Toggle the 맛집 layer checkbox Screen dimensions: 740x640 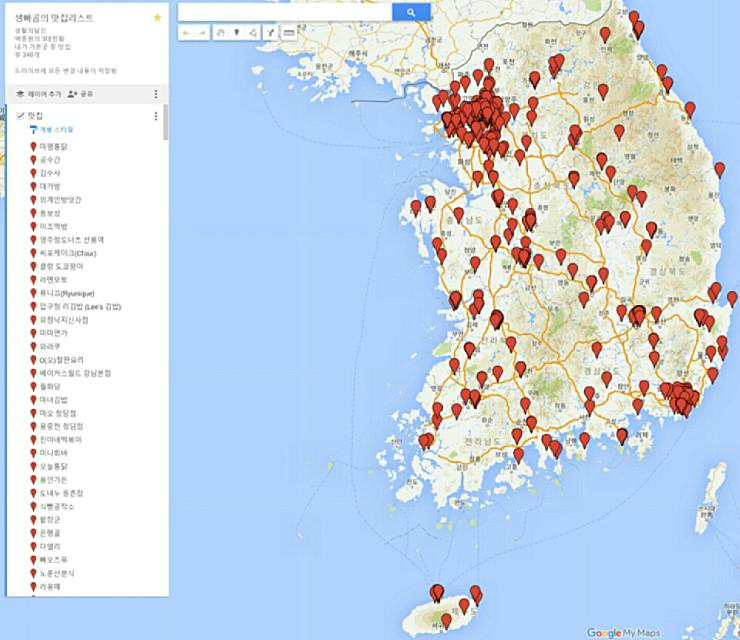(20, 116)
